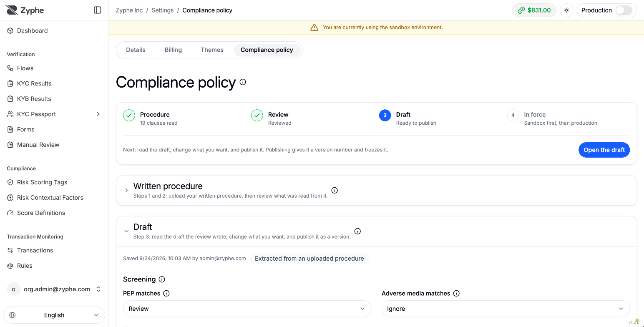Expand the KYC Passport submenu

[98, 114]
